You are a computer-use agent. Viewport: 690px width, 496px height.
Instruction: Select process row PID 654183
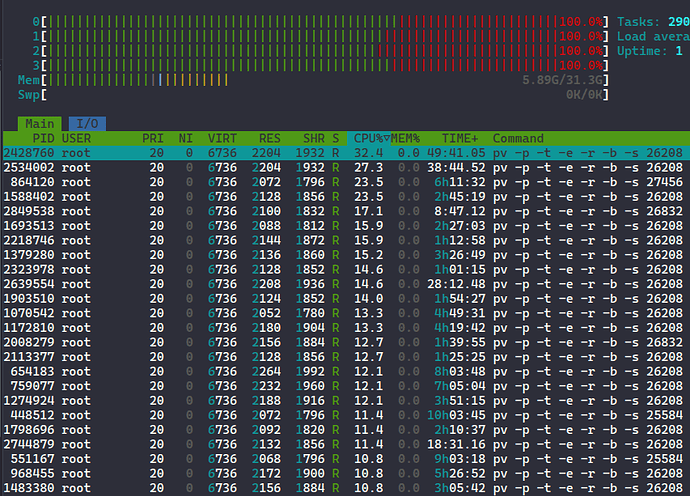click(x=346, y=371)
